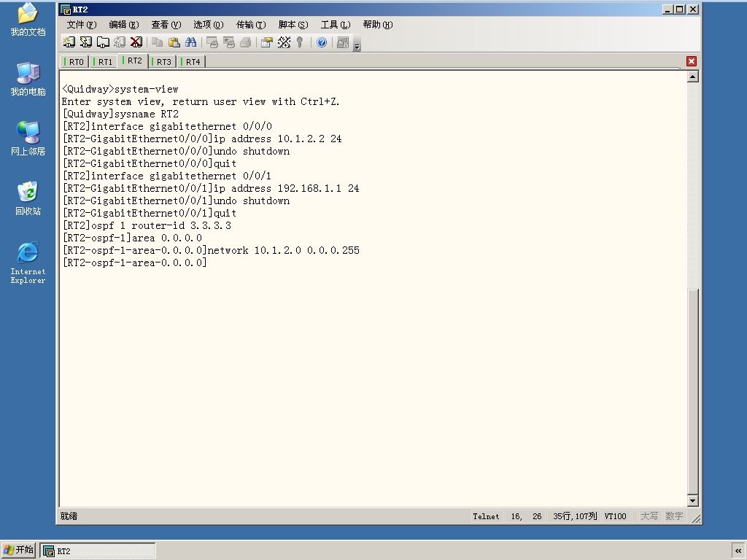The height and width of the screenshot is (560, 747).
Task: Click the 网上邻居 desktop icon
Action: coord(28,139)
